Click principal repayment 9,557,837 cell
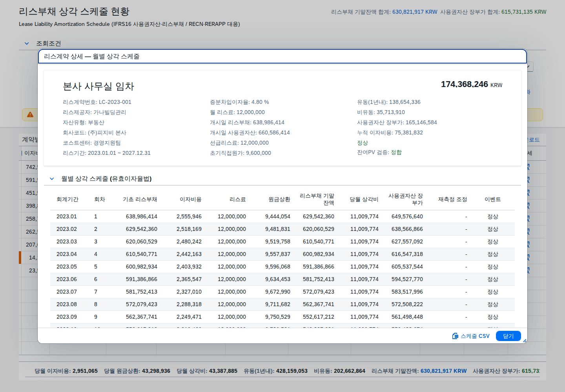 click(278, 254)
